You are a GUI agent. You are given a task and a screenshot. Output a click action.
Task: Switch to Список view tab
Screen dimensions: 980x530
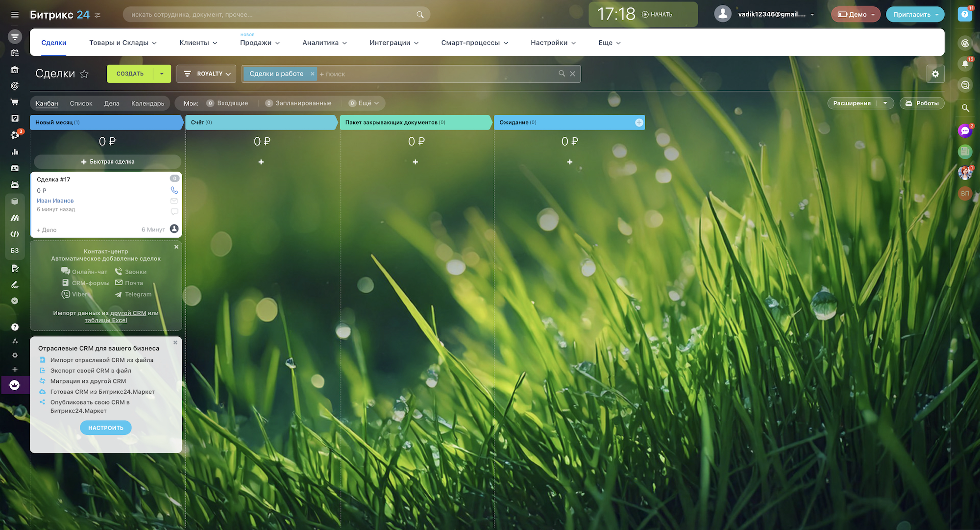pos(81,103)
